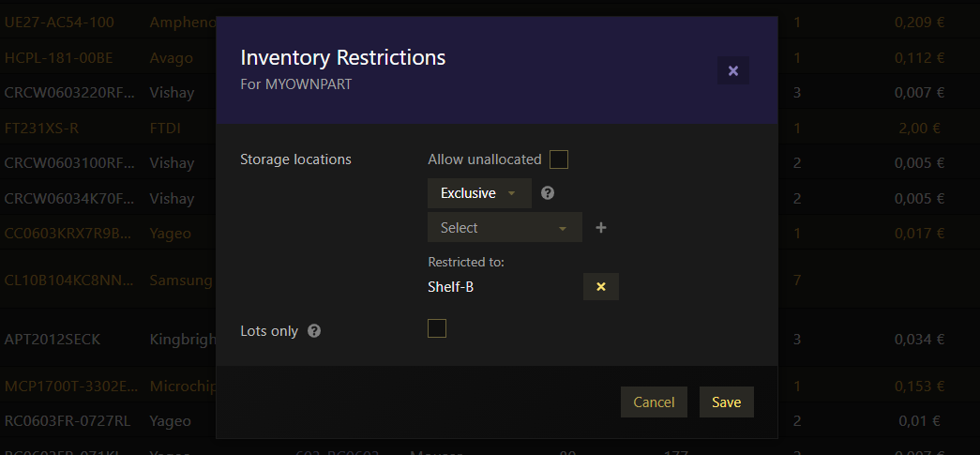Select the 0,153 € price cell
Image resolution: width=980 pixels, height=455 pixels.
tap(919, 386)
